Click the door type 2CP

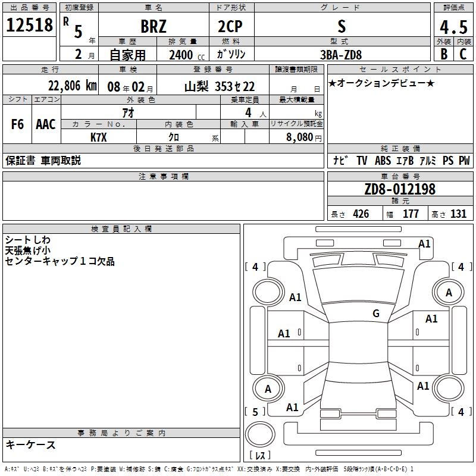click(230, 26)
